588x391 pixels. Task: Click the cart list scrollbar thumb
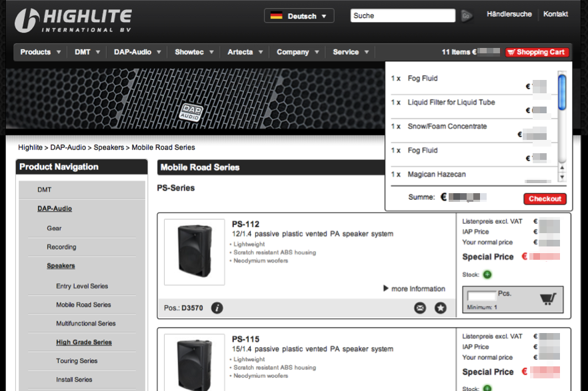point(562,92)
